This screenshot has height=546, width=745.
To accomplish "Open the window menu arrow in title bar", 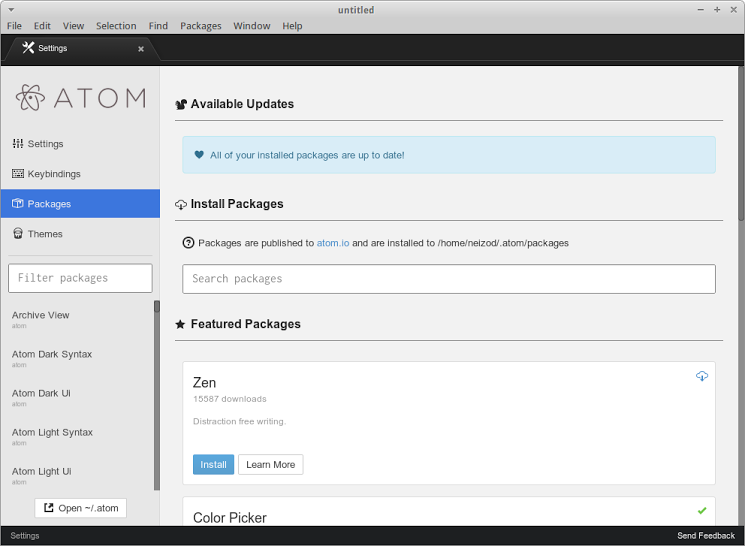I will point(11,10).
